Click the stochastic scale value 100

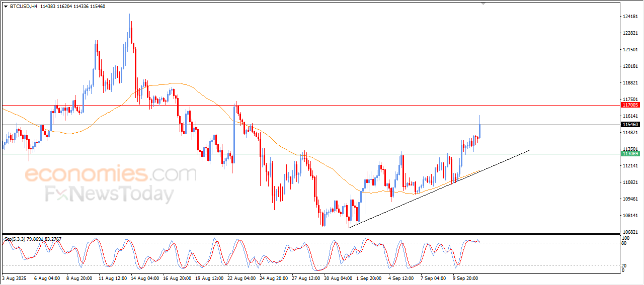click(626, 238)
